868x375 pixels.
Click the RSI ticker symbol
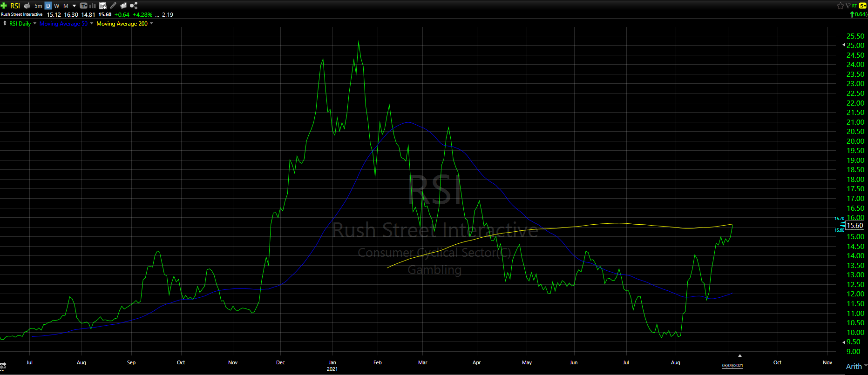coord(15,6)
